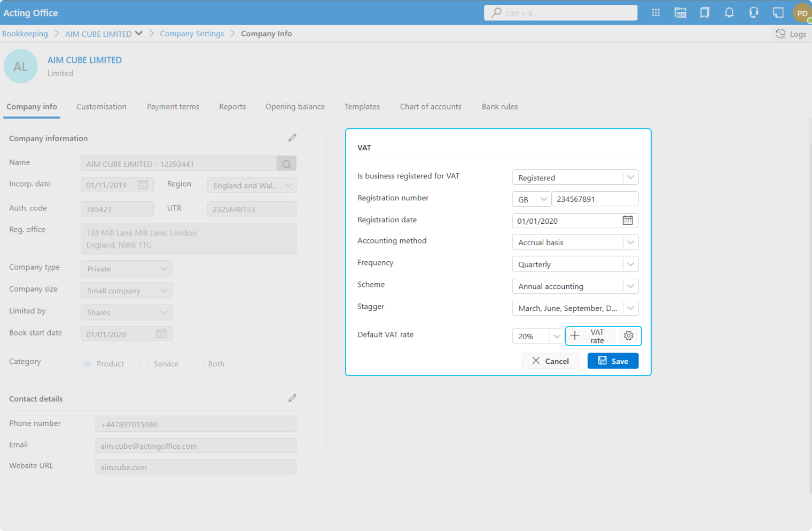812x531 pixels.
Task: Switch to the Chart of accounts tab
Action: tap(430, 107)
